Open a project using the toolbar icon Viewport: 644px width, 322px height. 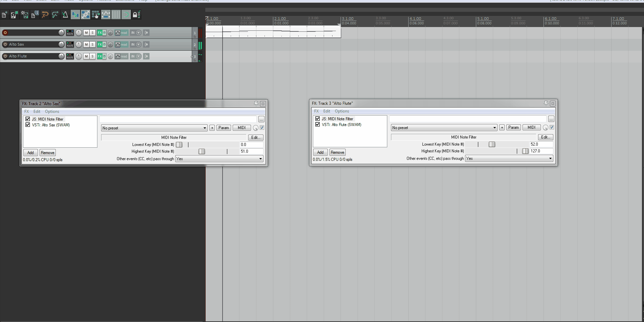[14, 15]
